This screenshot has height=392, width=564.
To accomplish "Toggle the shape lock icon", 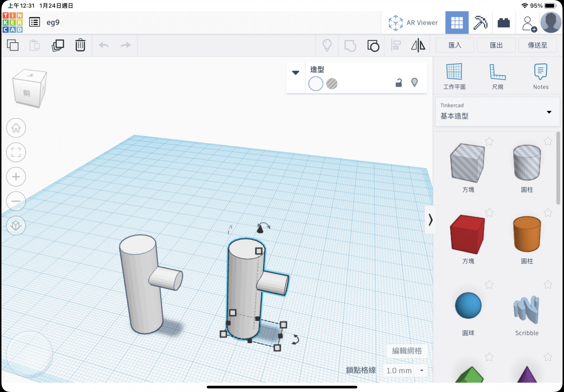I will 399,83.
